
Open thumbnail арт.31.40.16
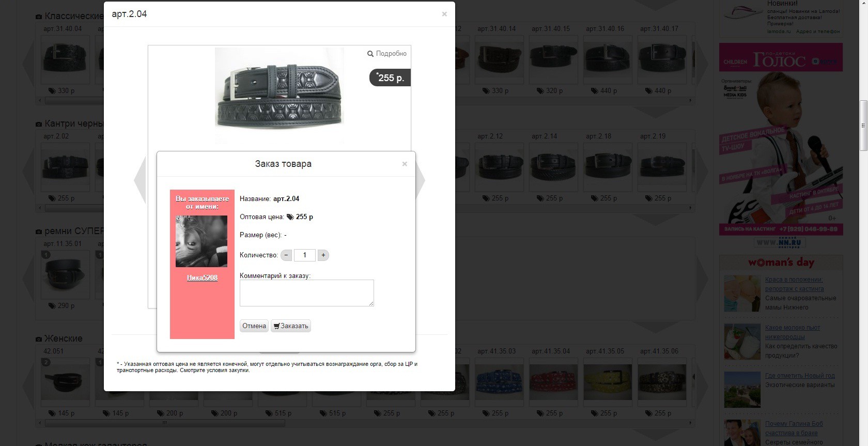click(608, 60)
